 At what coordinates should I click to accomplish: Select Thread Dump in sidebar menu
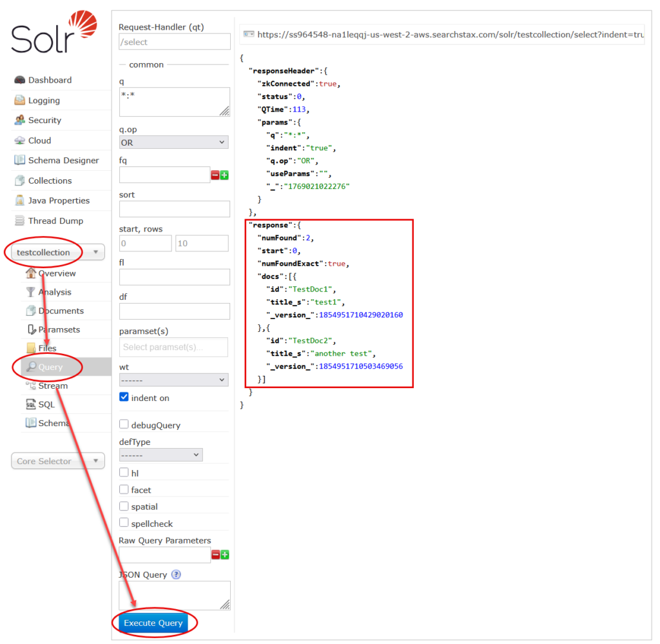pyautogui.click(x=55, y=221)
